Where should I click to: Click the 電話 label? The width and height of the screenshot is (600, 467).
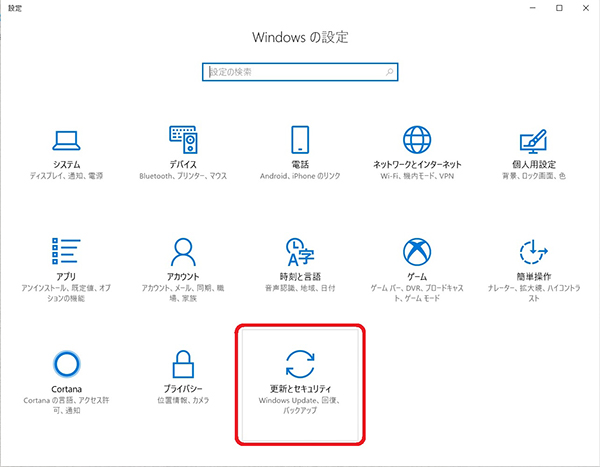[300, 165]
